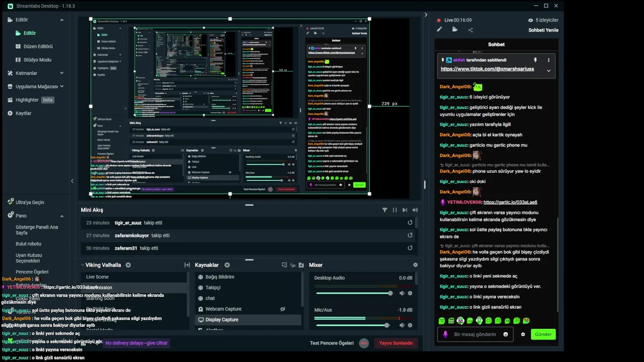Click Sohbeti Yenile to refresh chat
The image size is (644, 362).
(x=543, y=30)
